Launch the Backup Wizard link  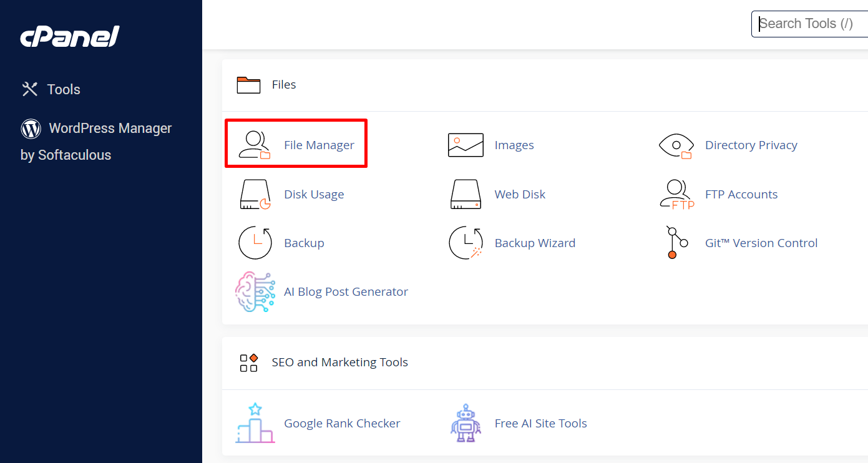pyautogui.click(x=535, y=243)
